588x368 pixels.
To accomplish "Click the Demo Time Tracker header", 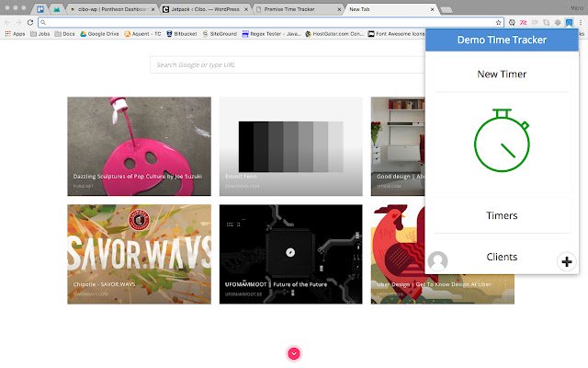I will point(502,40).
